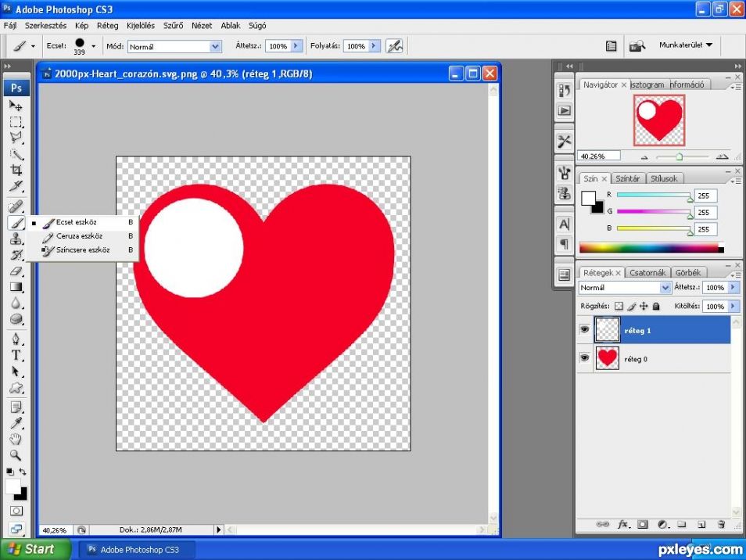Select the Pen tool
The width and height of the screenshot is (746, 560).
(x=16, y=339)
